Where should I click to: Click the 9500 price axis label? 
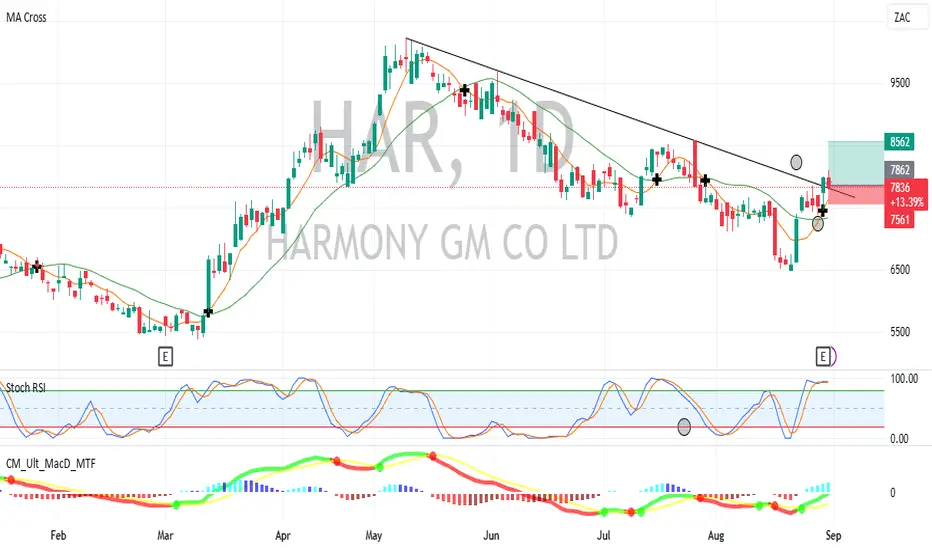pos(900,83)
